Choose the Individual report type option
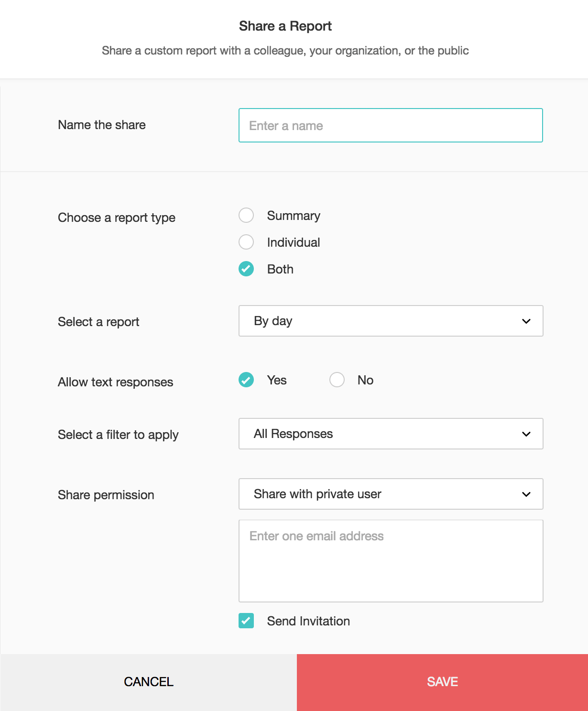Viewport: 588px width, 711px height. 246,242
